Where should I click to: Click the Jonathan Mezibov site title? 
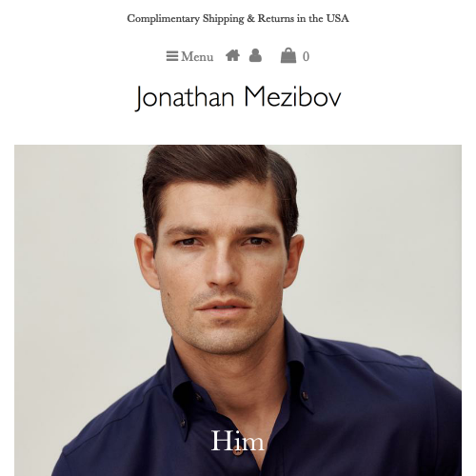[x=238, y=97]
